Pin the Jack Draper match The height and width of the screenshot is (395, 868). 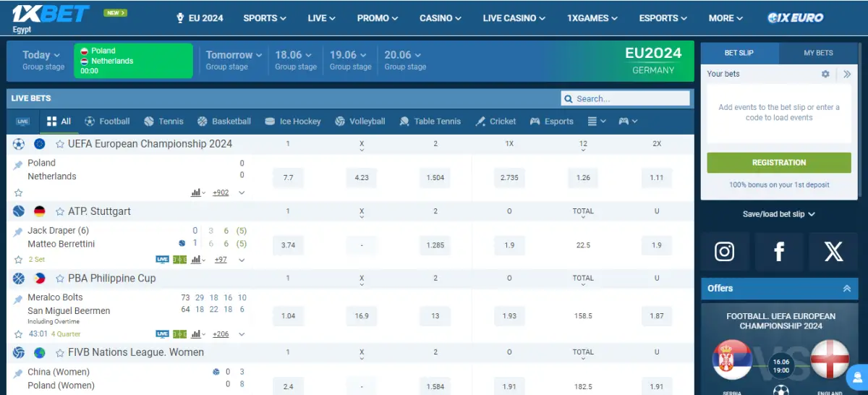click(18, 232)
